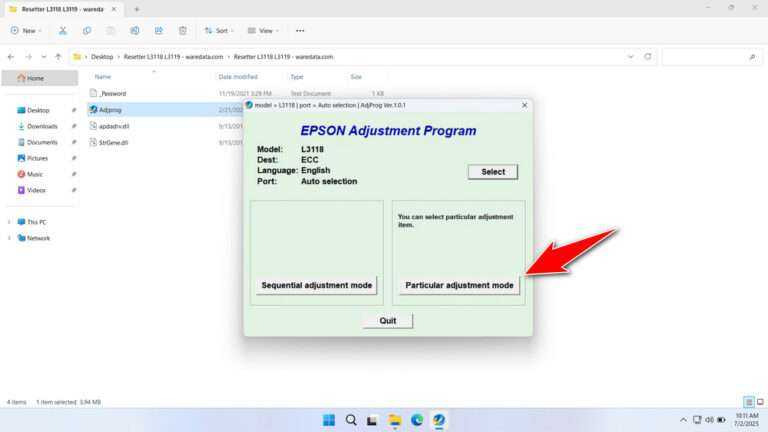The height and width of the screenshot is (432, 768).
Task: Click the Delete trash icon in the toolbar
Action: [x=182, y=31]
